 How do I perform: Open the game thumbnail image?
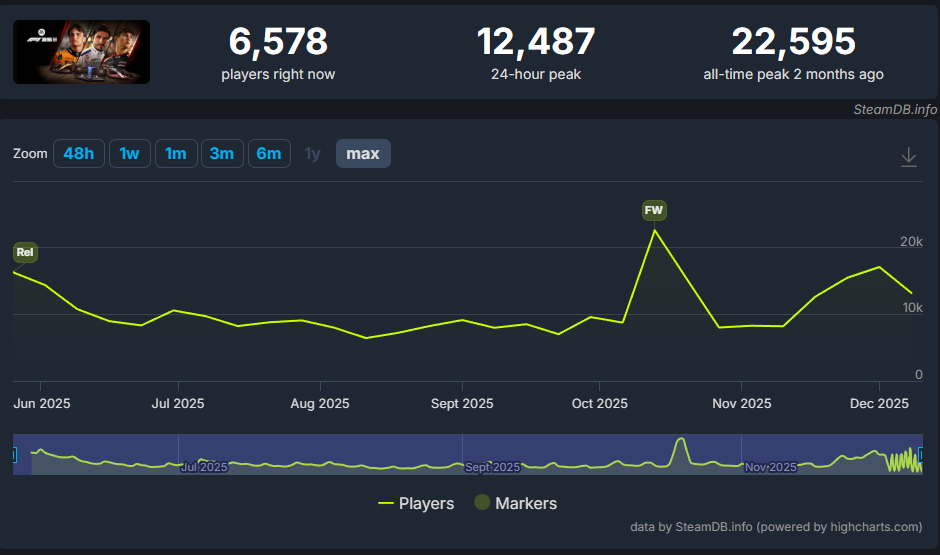(81, 52)
